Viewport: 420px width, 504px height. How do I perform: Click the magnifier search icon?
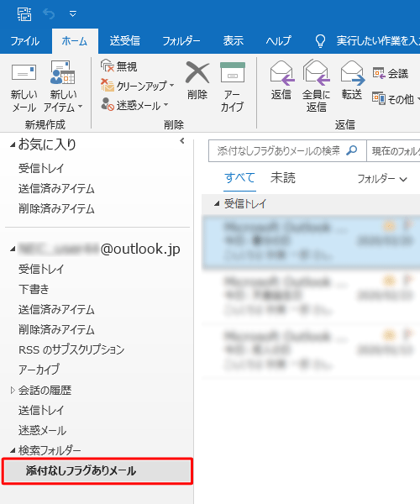pos(352,150)
